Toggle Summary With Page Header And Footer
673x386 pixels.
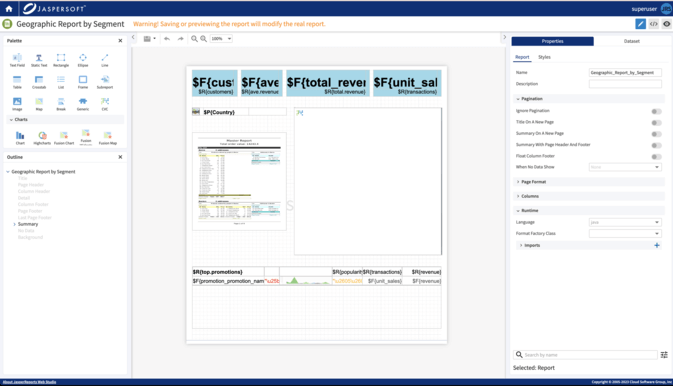point(656,145)
